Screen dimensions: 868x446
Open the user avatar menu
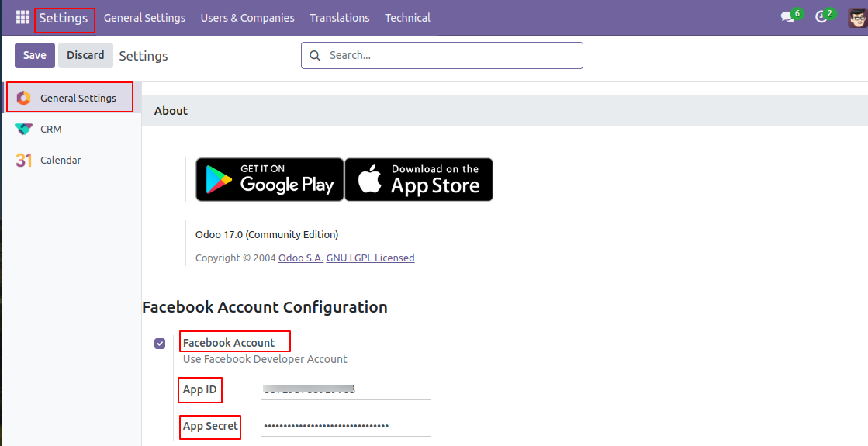[857, 18]
